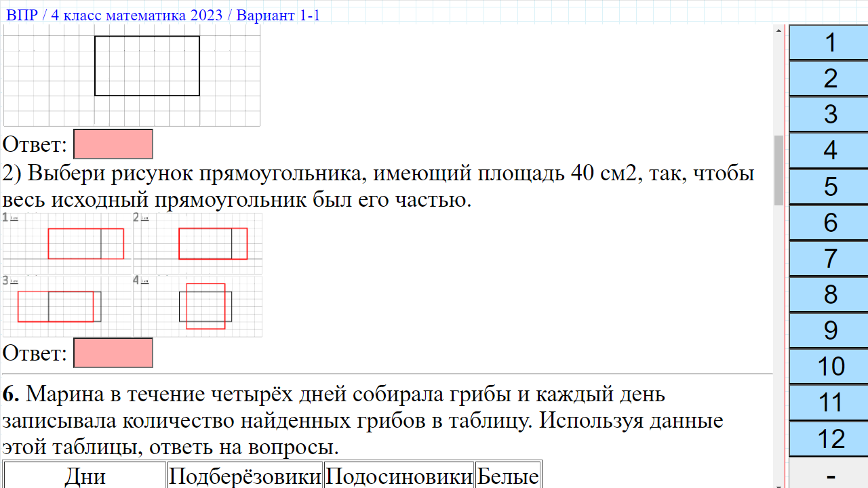Select rectangle picture option 1
This screenshot has height=488, width=868.
click(x=86, y=243)
